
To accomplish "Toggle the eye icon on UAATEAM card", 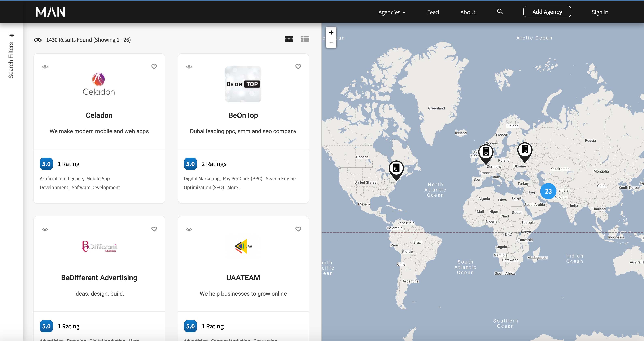I will tap(189, 229).
